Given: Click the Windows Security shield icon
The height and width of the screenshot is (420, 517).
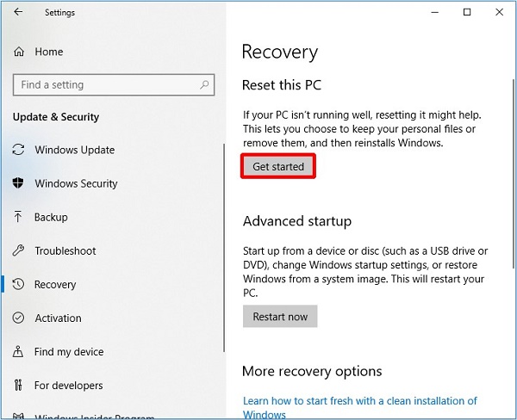Looking at the screenshot, I should (19, 183).
